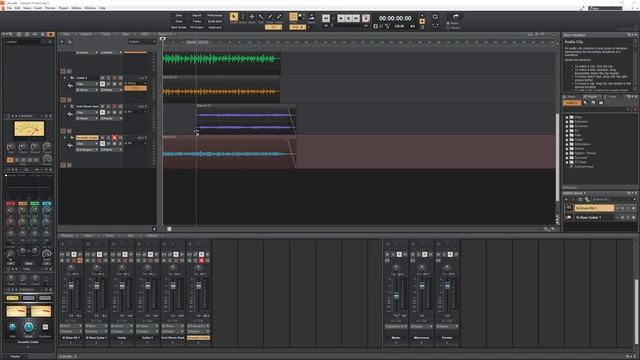Screen dimensions: 640x360
Task: Click the Save button in the control bar
Action: click(x=179, y=16)
